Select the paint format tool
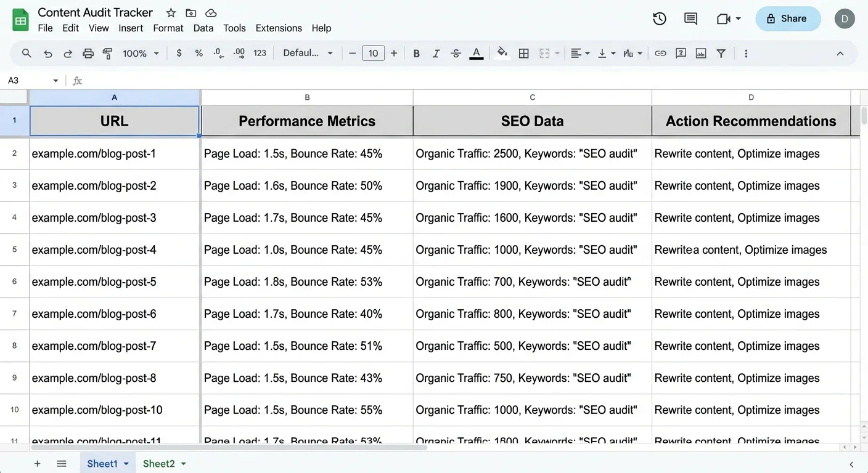The width and height of the screenshot is (868, 473). (108, 54)
